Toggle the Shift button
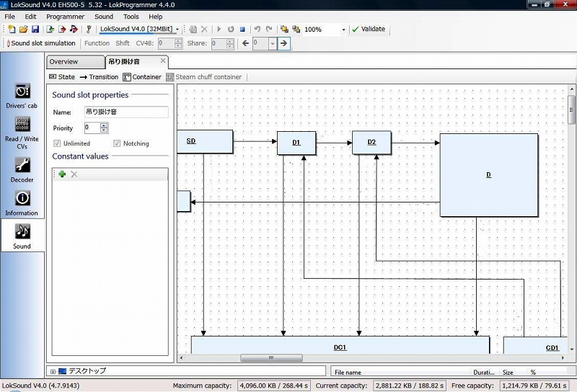This screenshot has height=392, width=577. click(123, 43)
